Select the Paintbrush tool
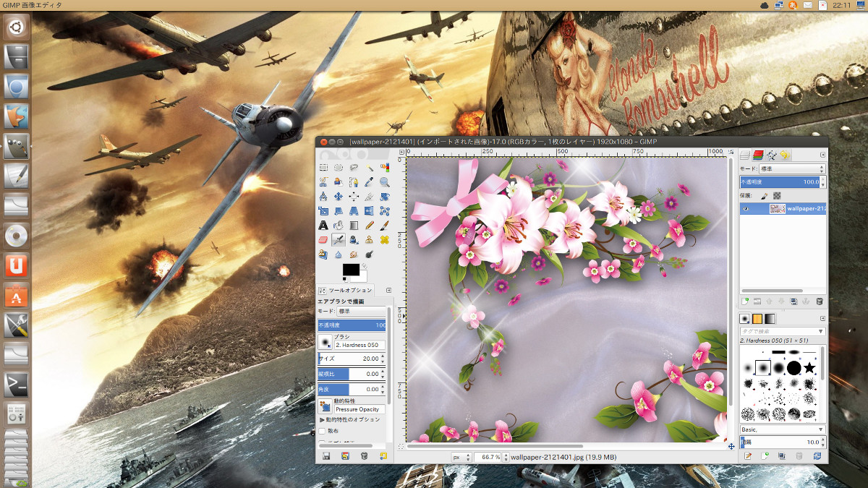 pos(385,226)
